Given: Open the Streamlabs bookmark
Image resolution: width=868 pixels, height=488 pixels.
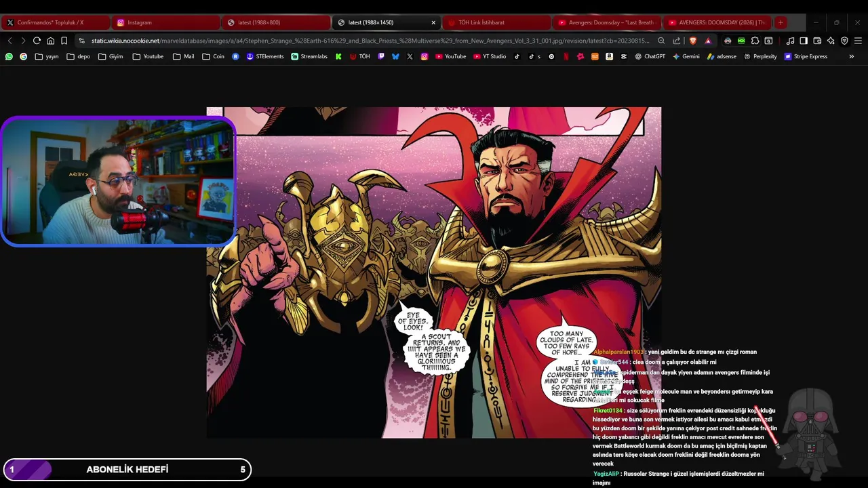Looking at the screenshot, I should point(309,56).
